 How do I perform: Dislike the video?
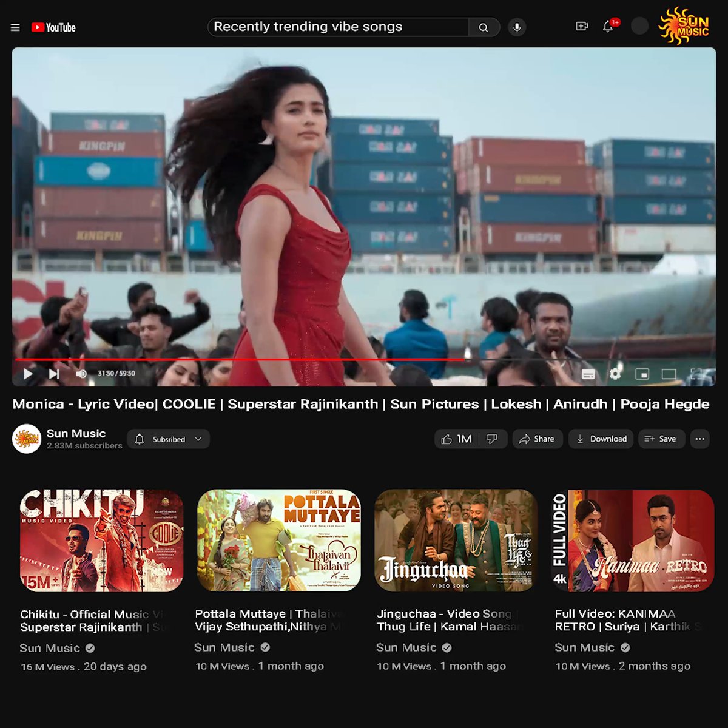(493, 439)
